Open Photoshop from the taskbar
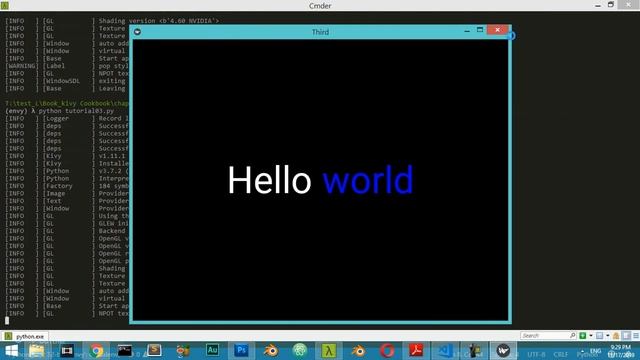This screenshot has width=640, height=360. point(241,350)
